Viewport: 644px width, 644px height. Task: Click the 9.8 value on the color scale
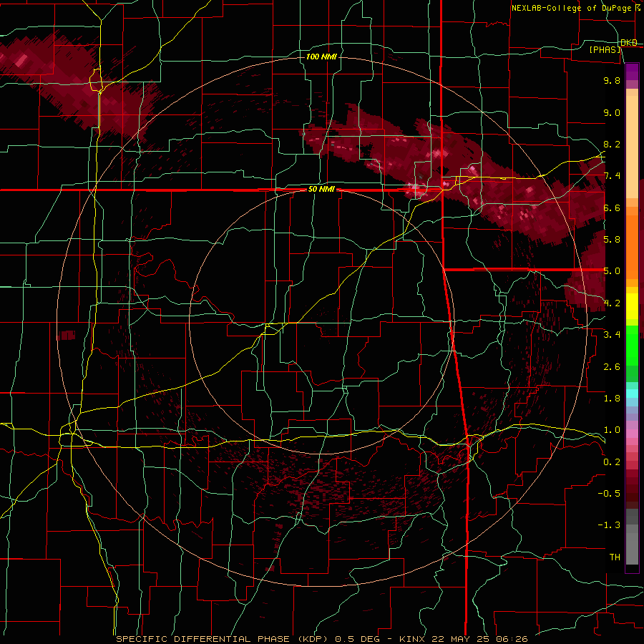(x=612, y=80)
